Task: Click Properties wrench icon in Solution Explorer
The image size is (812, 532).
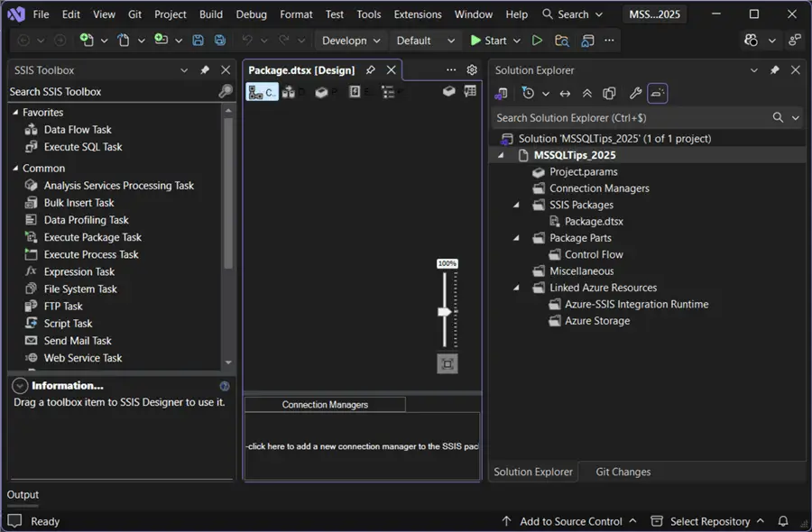Action: (635, 93)
